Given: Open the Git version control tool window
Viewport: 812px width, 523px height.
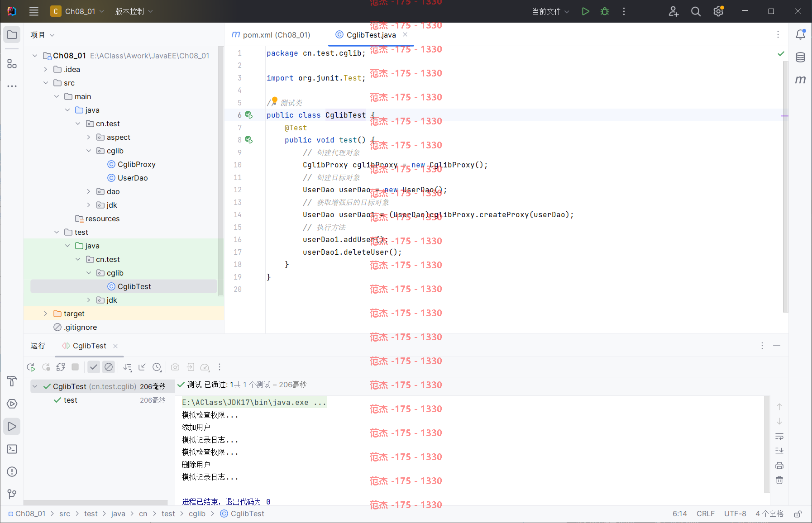Looking at the screenshot, I should point(12,494).
